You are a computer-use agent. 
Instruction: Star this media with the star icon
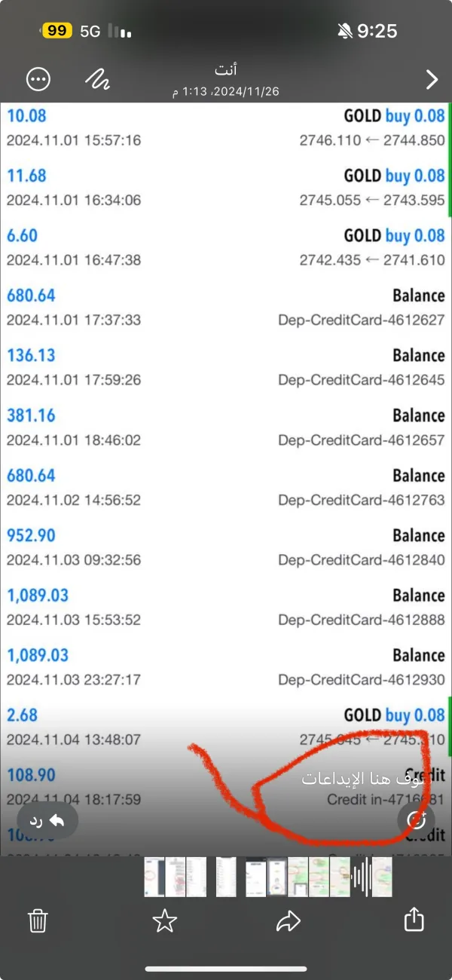click(164, 920)
